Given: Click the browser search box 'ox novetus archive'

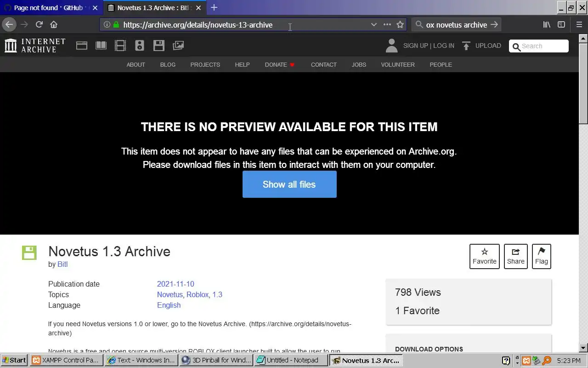Looking at the screenshot, I should 456,25.
